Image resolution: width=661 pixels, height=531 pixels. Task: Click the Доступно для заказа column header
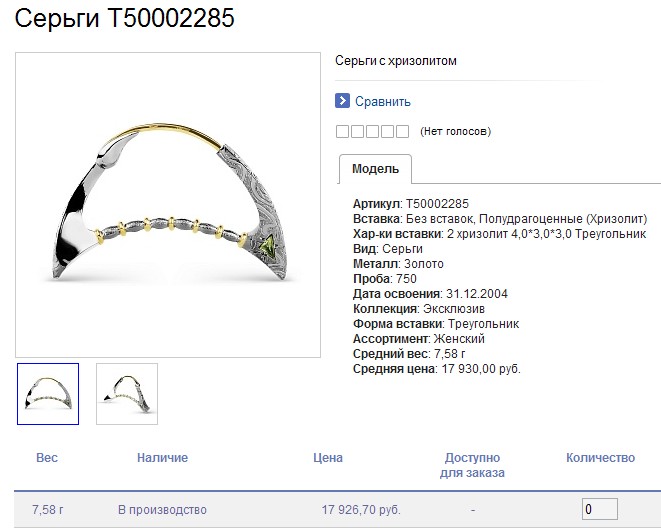click(x=472, y=465)
